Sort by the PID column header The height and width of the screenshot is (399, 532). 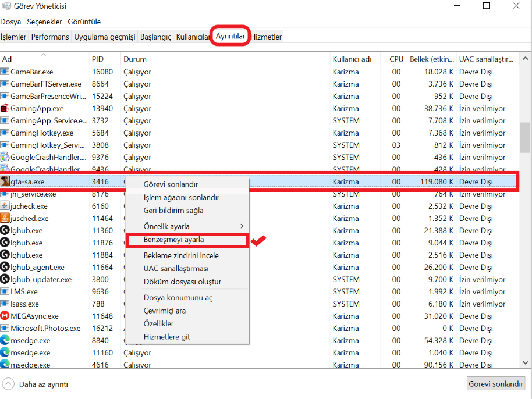click(105, 59)
